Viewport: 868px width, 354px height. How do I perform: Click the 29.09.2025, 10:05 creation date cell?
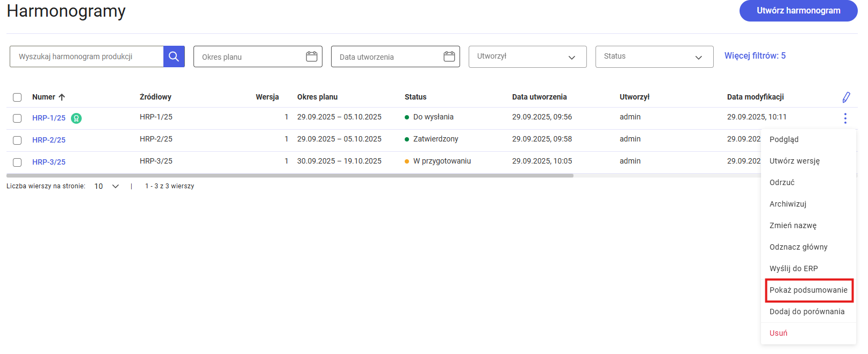tap(542, 161)
